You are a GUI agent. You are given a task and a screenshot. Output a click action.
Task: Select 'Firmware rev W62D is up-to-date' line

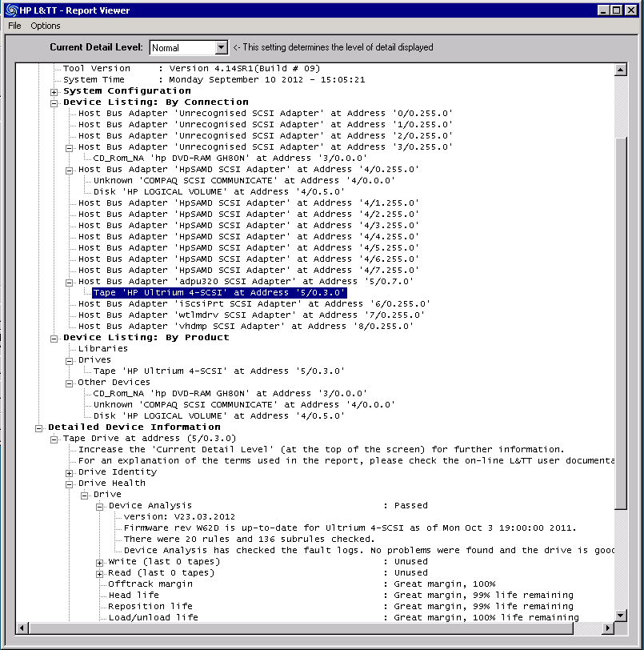tap(350, 528)
